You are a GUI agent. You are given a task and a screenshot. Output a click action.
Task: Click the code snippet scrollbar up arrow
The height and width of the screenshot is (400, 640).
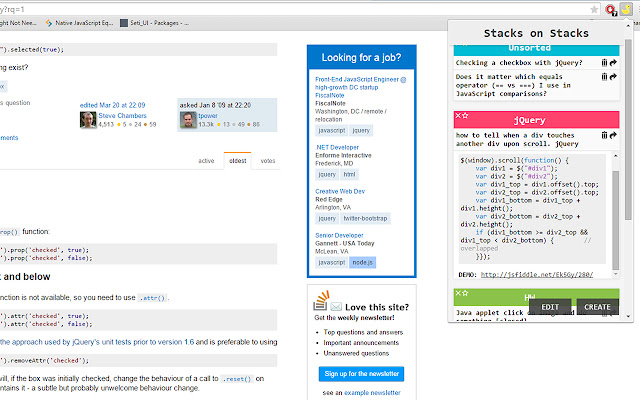click(615, 156)
